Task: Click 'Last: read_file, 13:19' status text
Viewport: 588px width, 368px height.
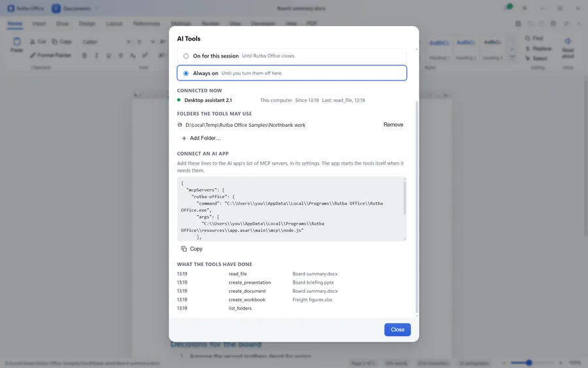Action: point(343,100)
